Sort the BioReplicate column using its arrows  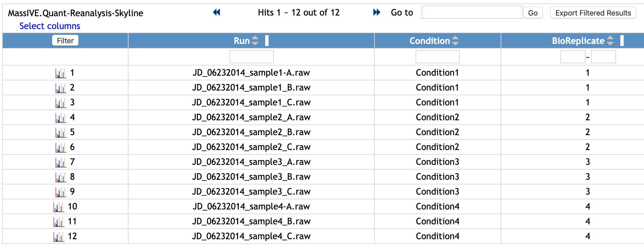pos(610,41)
